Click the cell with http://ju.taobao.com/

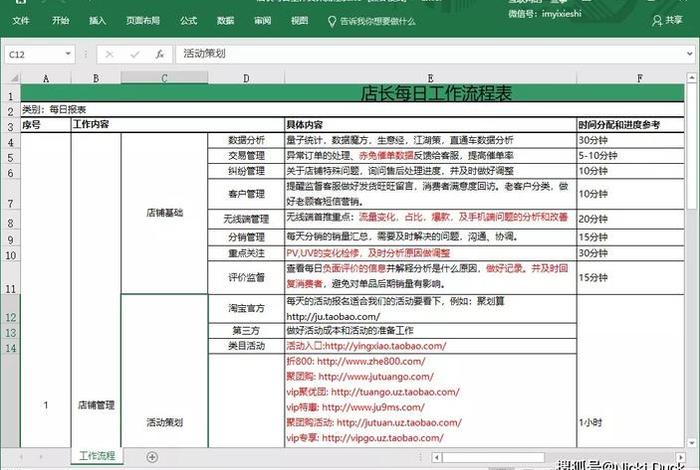tap(430, 309)
